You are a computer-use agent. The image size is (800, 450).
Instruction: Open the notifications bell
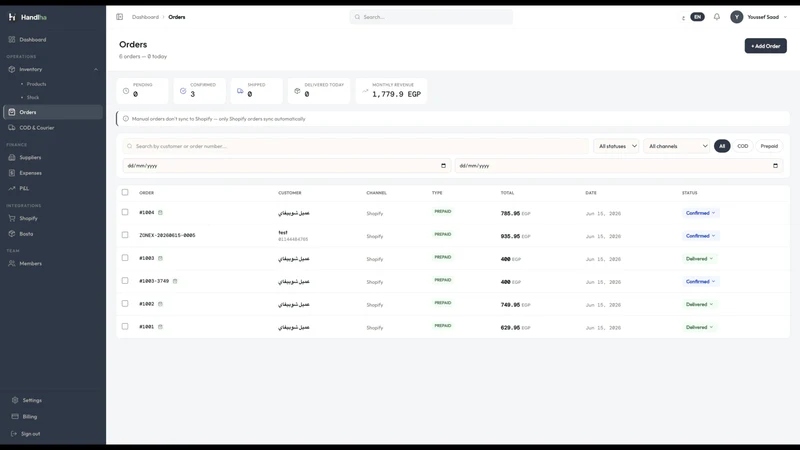[717, 17]
